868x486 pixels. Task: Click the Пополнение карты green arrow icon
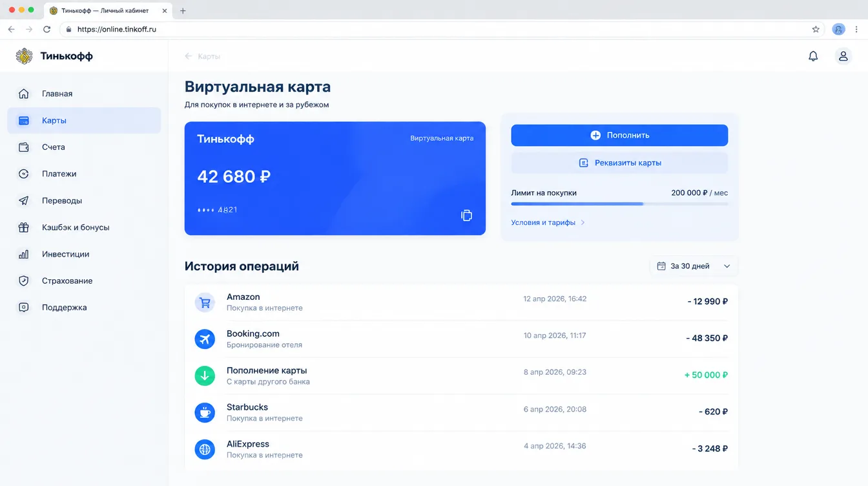coord(205,375)
